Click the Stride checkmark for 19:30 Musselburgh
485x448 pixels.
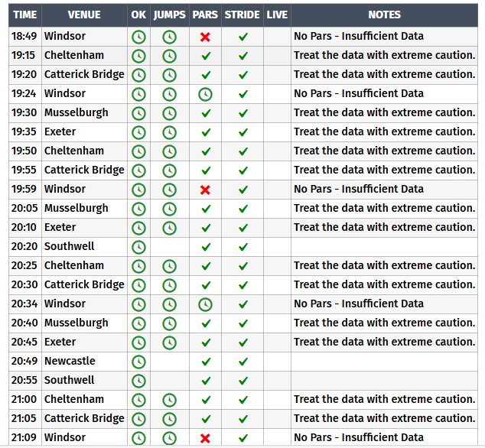[243, 113]
